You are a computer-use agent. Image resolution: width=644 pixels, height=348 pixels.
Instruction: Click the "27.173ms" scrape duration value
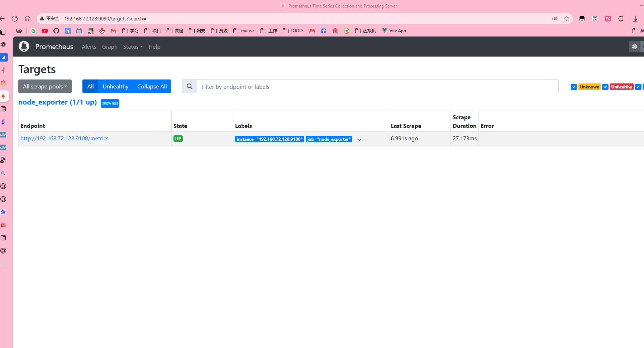tap(464, 139)
